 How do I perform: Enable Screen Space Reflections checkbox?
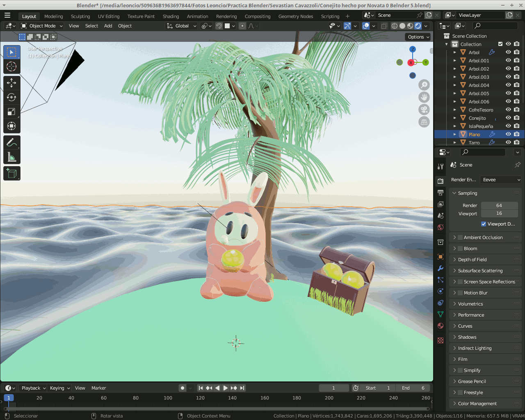point(460,282)
